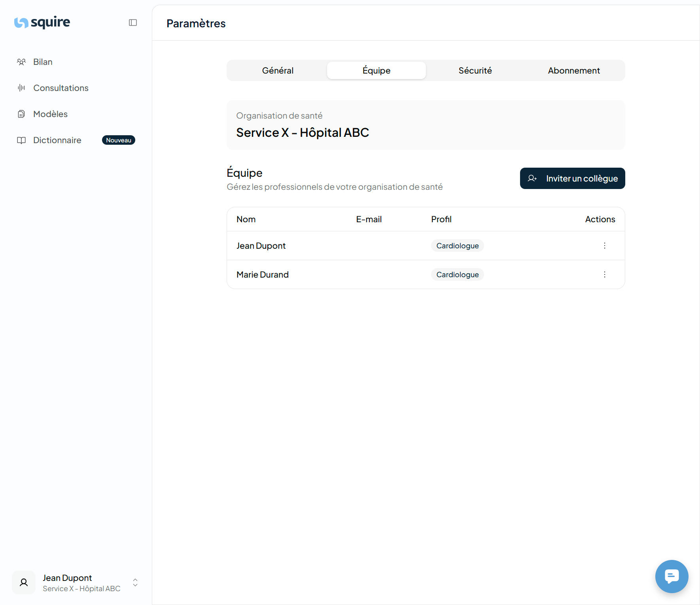
Task: Click the Dictionnaire book icon
Action: 21,140
